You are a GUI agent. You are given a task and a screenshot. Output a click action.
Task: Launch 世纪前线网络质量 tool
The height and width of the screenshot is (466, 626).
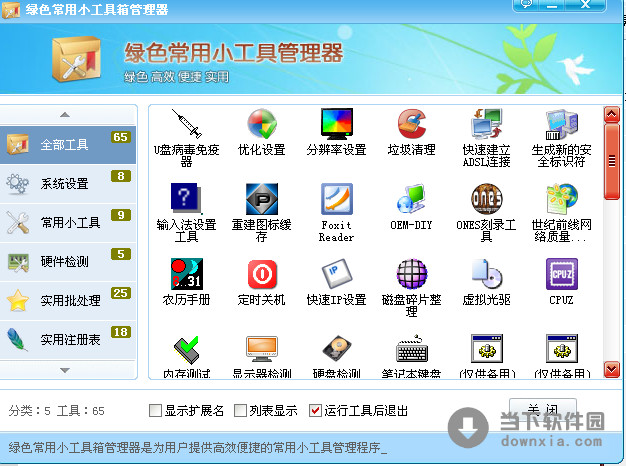[x=561, y=212]
